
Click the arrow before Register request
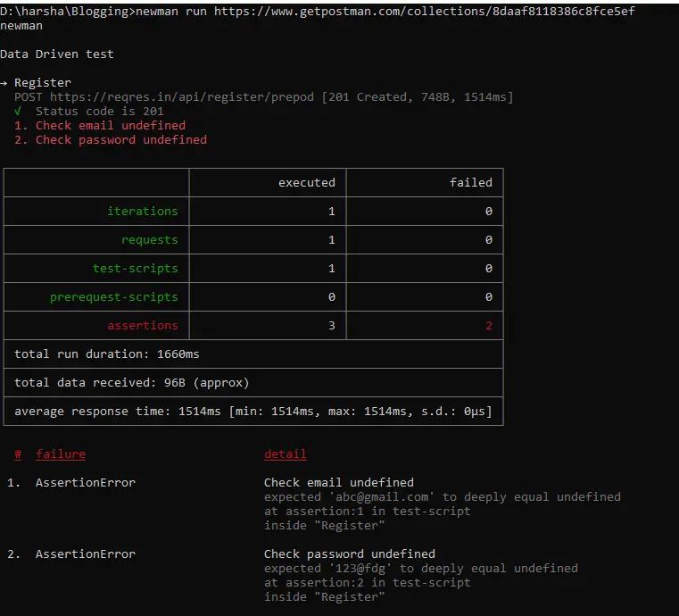(4, 83)
